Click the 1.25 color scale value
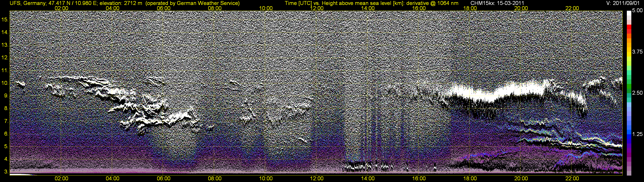 637,134
